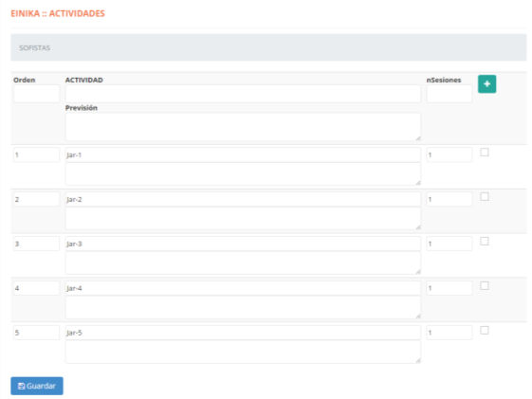This screenshot has width=532, height=399.
Task: Toggle the checkbox next to Jar-5
Action: (x=485, y=330)
